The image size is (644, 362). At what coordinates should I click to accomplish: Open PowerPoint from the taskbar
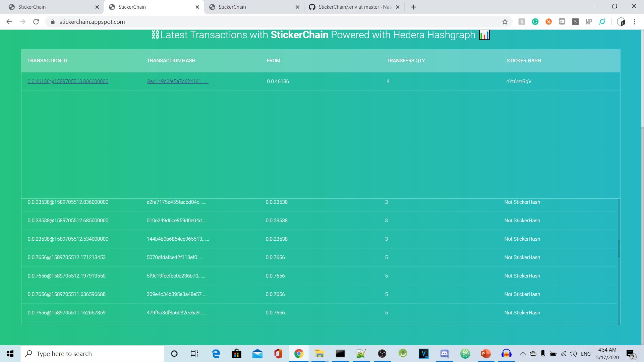tap(485, 354)
